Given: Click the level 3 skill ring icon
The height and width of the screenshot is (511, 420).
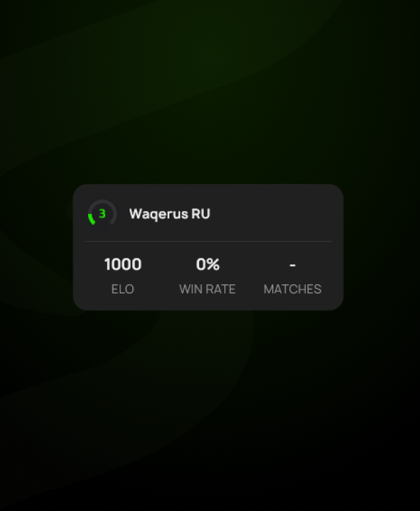Looking at the screenshot, I should tap(103, 214).
